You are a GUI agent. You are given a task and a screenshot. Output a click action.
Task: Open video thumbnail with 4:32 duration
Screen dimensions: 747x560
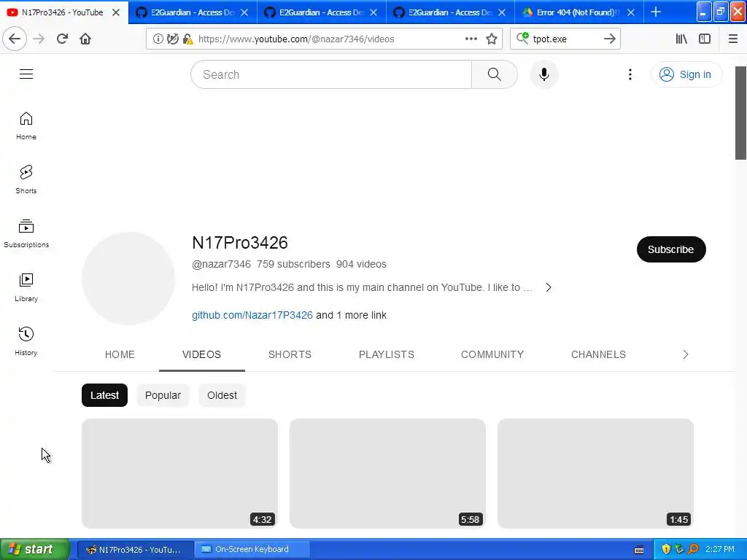179,473
